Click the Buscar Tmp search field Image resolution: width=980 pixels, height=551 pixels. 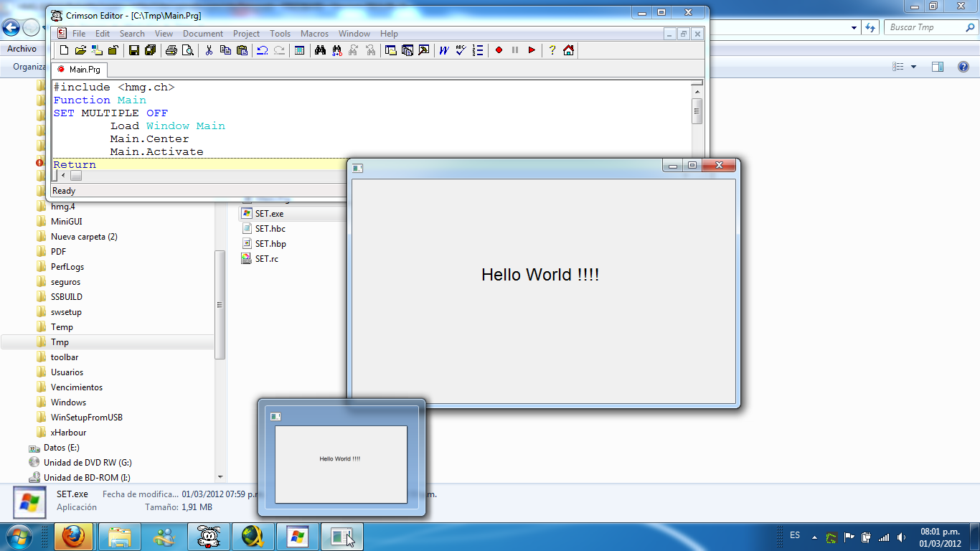[930, 27]
